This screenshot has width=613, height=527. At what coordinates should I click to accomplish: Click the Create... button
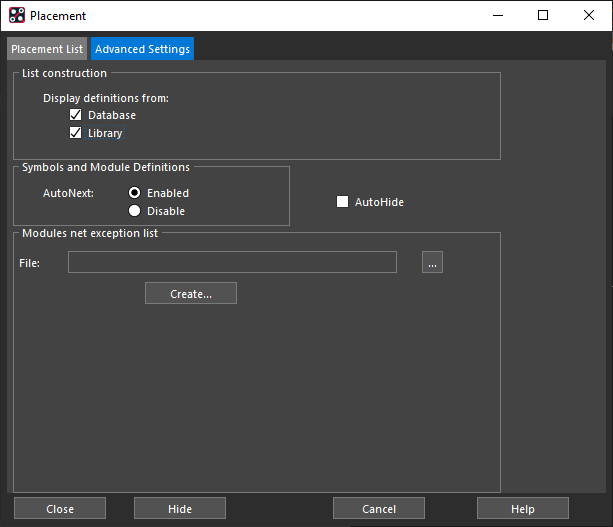click(191, 293)
